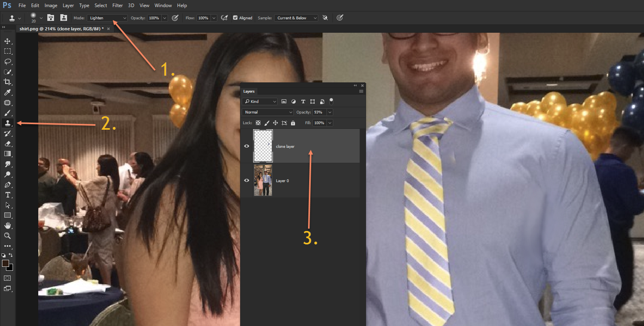Select the Rectangle shape tool

point(7,215)
